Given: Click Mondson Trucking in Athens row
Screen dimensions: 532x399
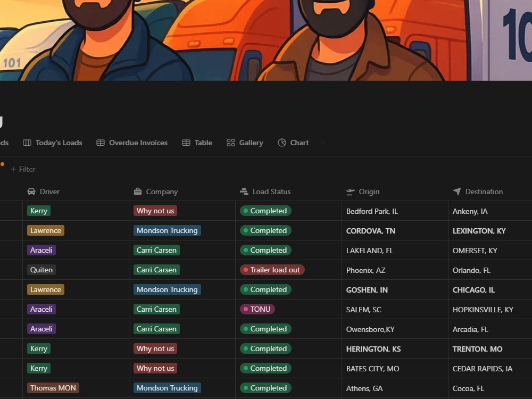Looking at the screenshot, I should [x=167, y=388].
